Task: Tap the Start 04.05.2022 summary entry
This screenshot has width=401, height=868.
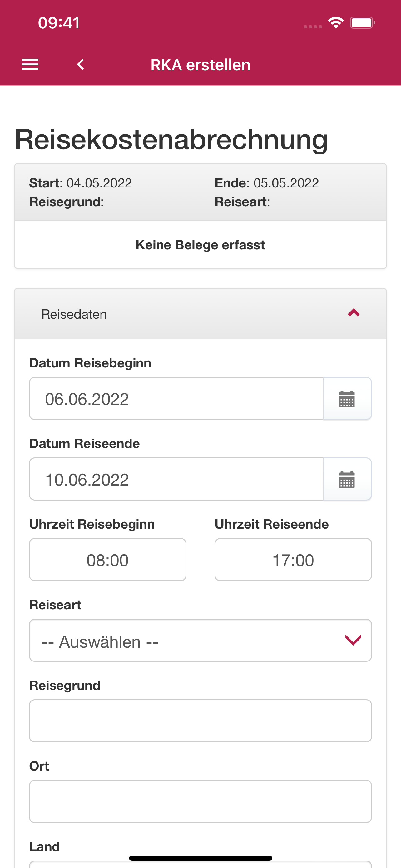Action: (x=81, y=183)
